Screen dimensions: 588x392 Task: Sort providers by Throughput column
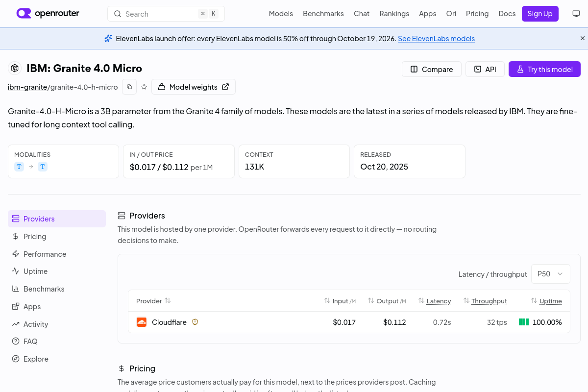tap(485, 301)
